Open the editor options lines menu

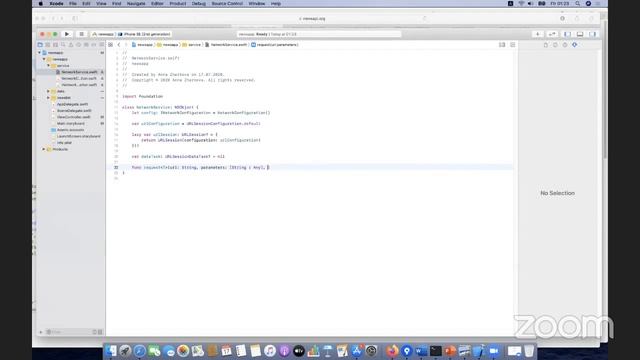pyautogui.click(x=502, y=45)
